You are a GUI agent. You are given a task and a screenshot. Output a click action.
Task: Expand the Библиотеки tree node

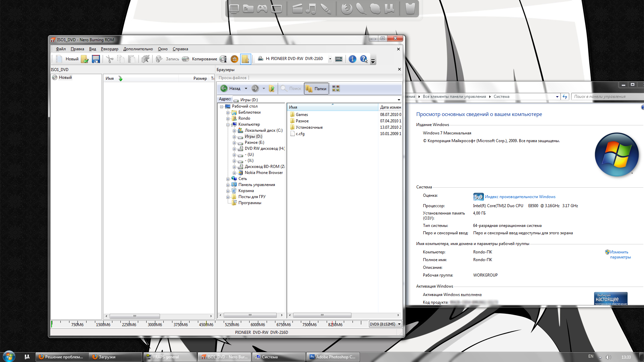tap(228, 113)
